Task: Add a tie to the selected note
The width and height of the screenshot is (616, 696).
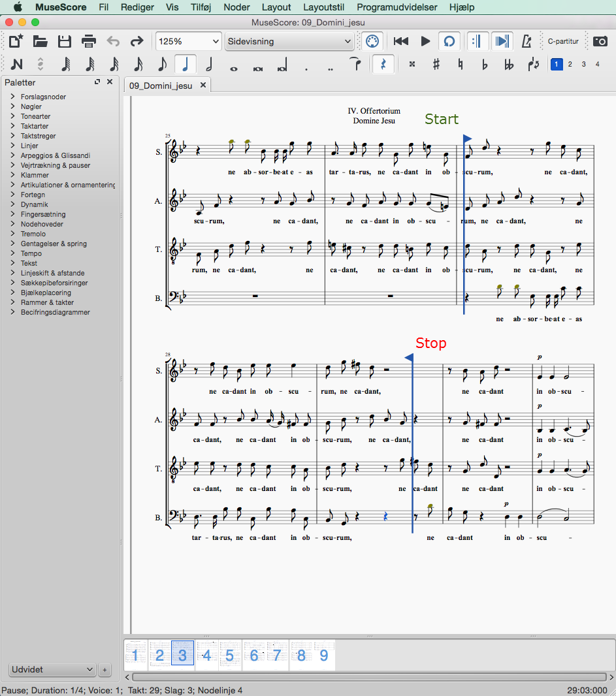Action: pyautogui.click(x=355, y=64)
